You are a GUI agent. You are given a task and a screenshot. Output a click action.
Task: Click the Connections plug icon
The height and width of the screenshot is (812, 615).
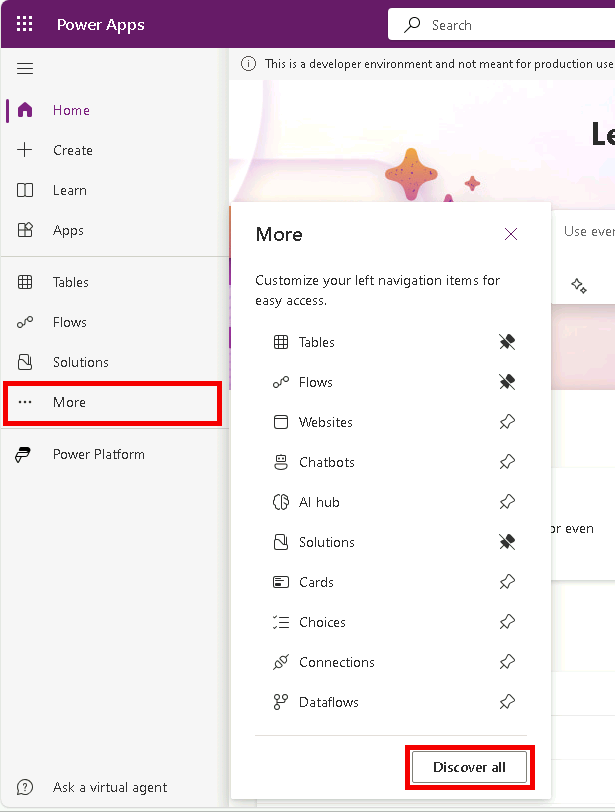(x=281, y=662)
